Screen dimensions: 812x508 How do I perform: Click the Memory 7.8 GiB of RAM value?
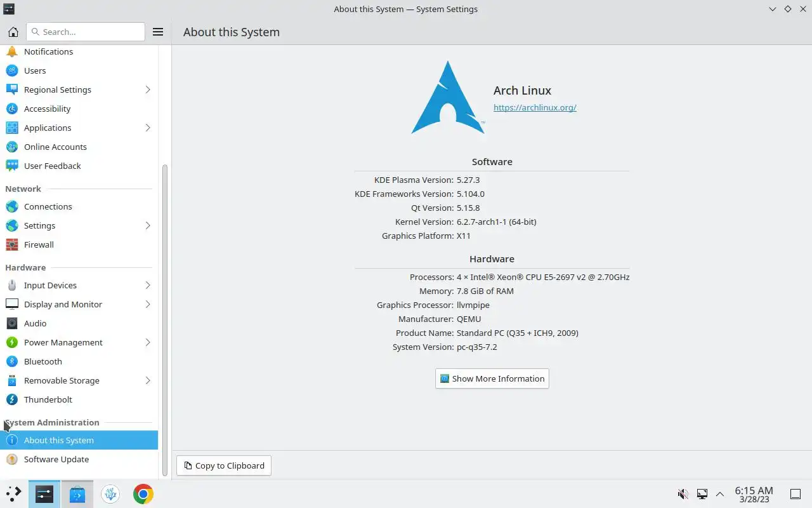pos(485,291)
